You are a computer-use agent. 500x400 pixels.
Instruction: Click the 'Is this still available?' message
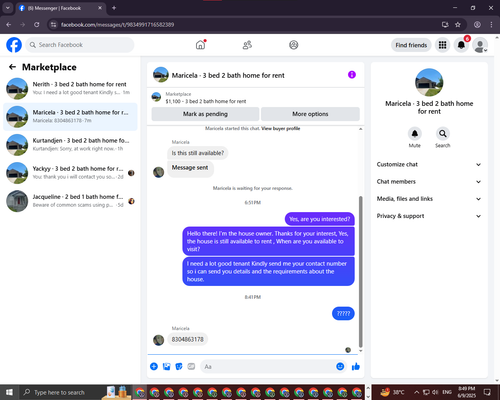point(198,153)
